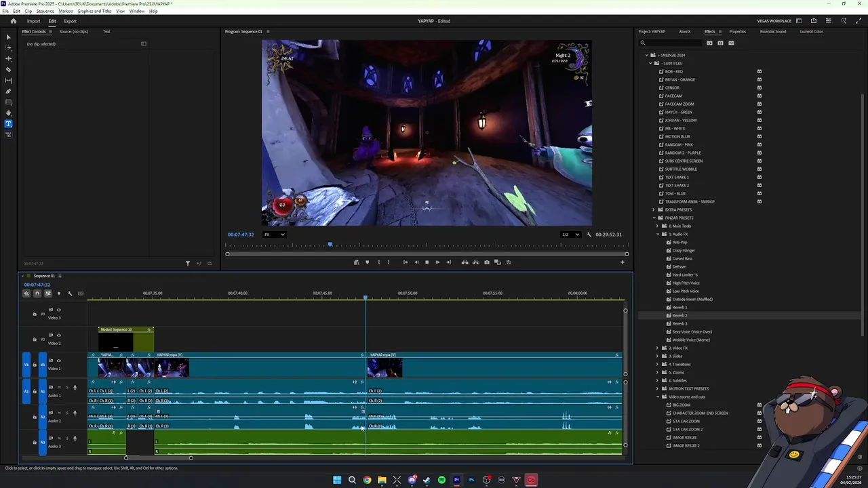This screenshot has height=488, width=868.
Task: Stop playback in the Program Monitor
Action: point(427,262)
